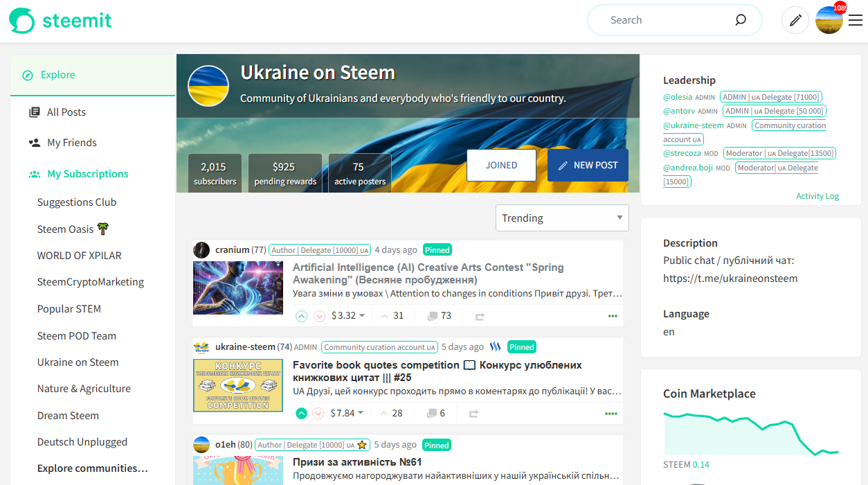Go to My Friends feed
Image resolution: width=868 pixels, height=485 pixels.
pos(72,143)
